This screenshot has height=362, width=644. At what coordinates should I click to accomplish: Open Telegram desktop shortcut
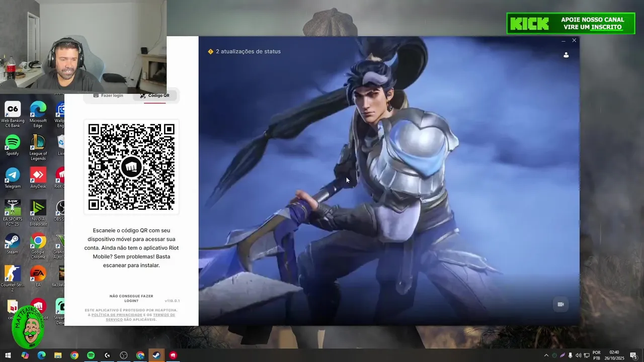[x=13, y=178]
